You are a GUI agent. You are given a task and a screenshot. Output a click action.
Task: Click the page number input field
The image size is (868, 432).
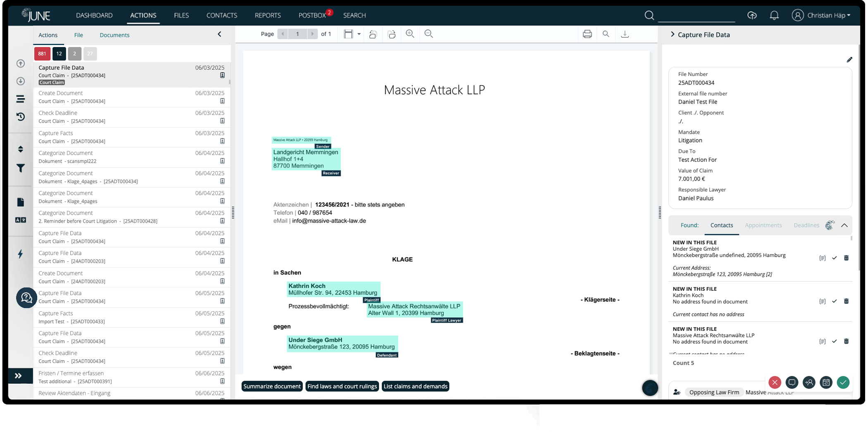[x=297, y=34]
